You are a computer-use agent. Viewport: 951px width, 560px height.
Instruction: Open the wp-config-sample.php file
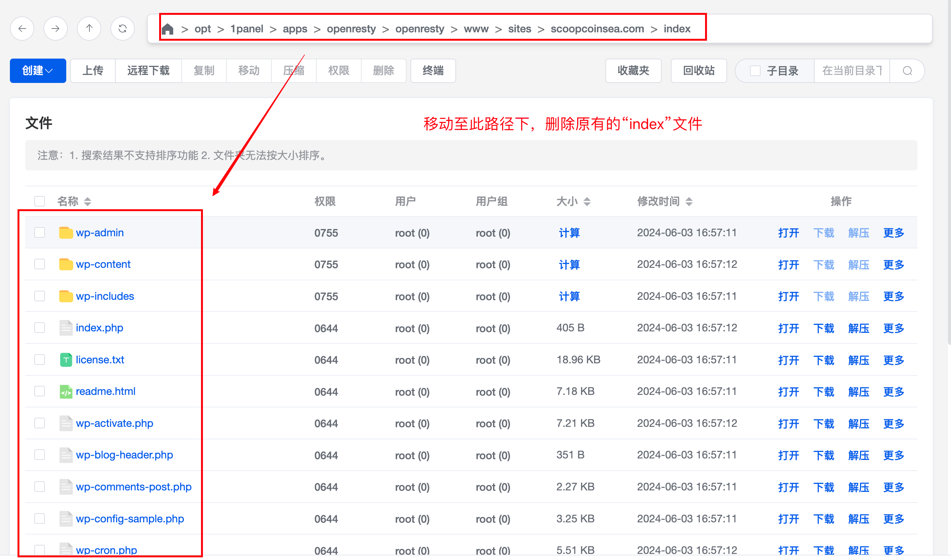(130, 519)
